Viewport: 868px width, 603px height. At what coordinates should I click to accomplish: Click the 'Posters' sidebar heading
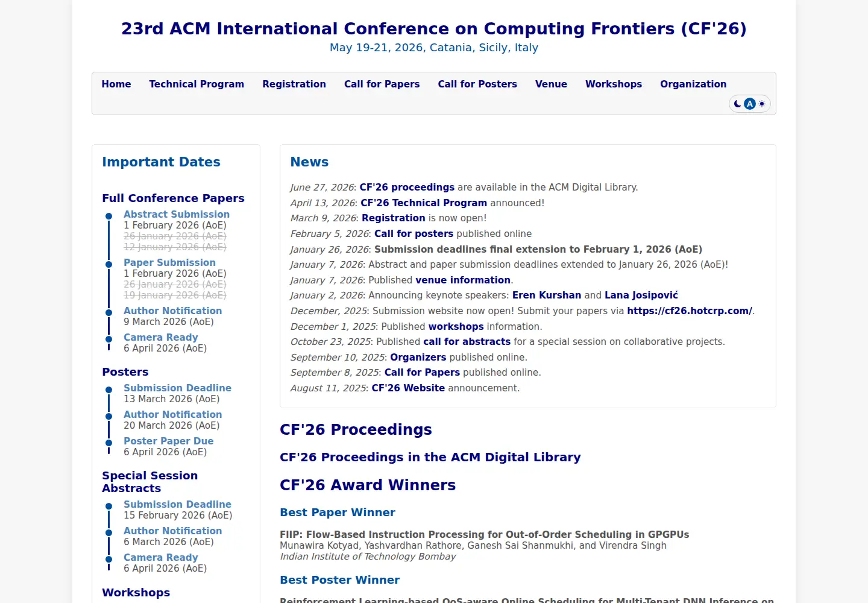click(x=125, y=372)
